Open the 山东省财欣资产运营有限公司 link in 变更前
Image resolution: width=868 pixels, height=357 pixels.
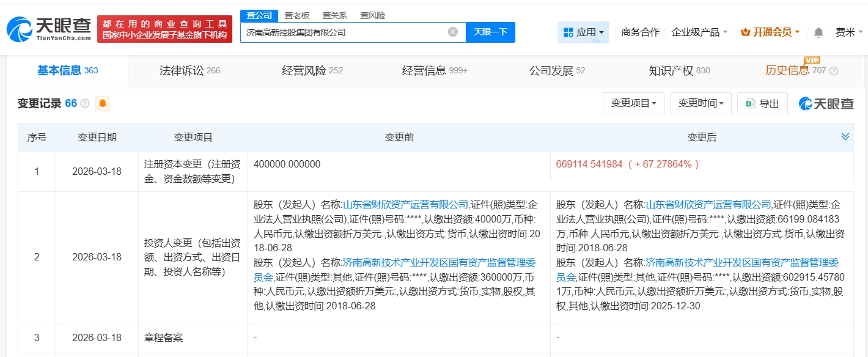point(405,204)
